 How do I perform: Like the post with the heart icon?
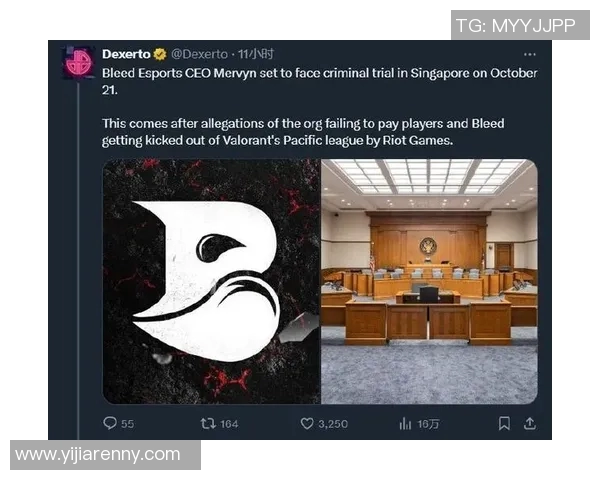click(307, 423)
